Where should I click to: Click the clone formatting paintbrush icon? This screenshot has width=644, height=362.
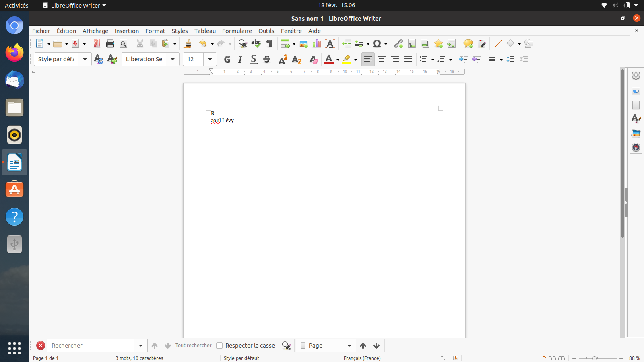click(188, 44)
